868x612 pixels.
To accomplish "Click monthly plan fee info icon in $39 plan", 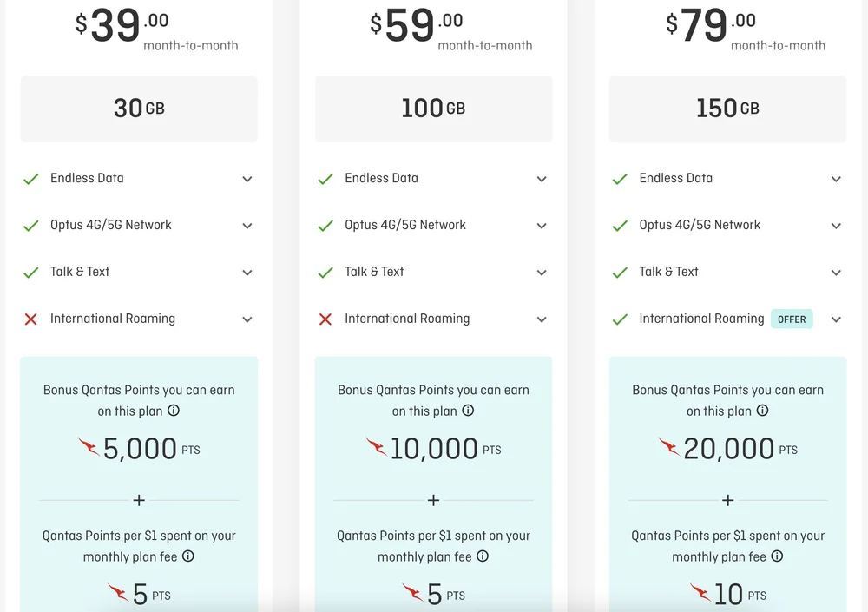I will [x=187, y=556].
